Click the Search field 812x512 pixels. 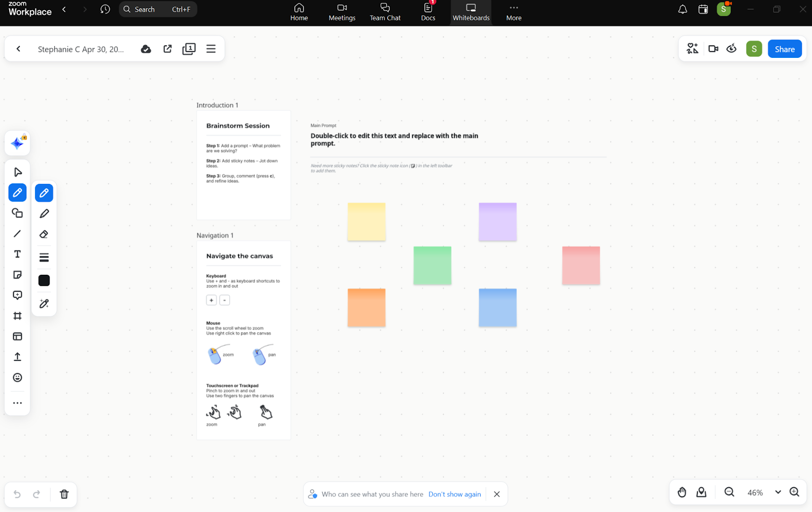[x=158, y=9]
